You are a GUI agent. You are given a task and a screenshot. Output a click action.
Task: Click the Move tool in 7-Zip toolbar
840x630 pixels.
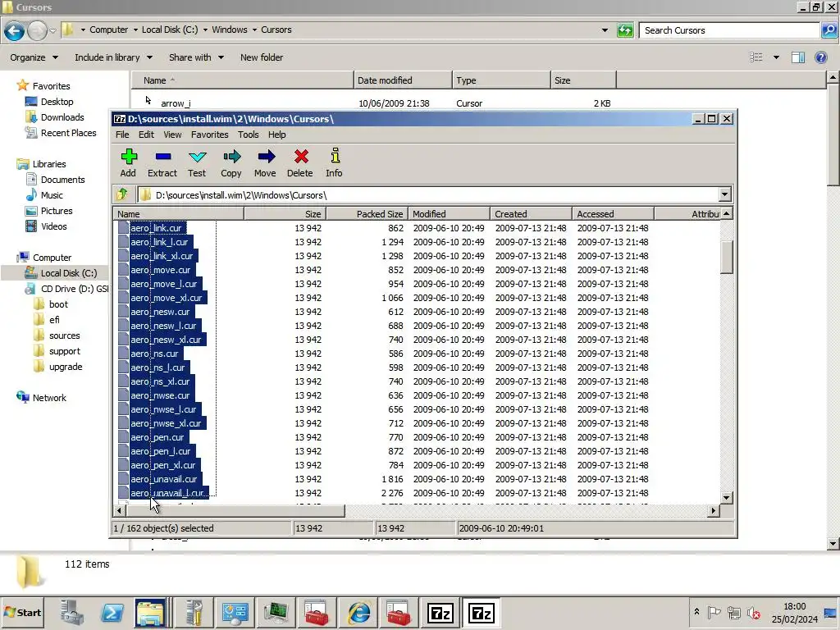click(265, 163)
